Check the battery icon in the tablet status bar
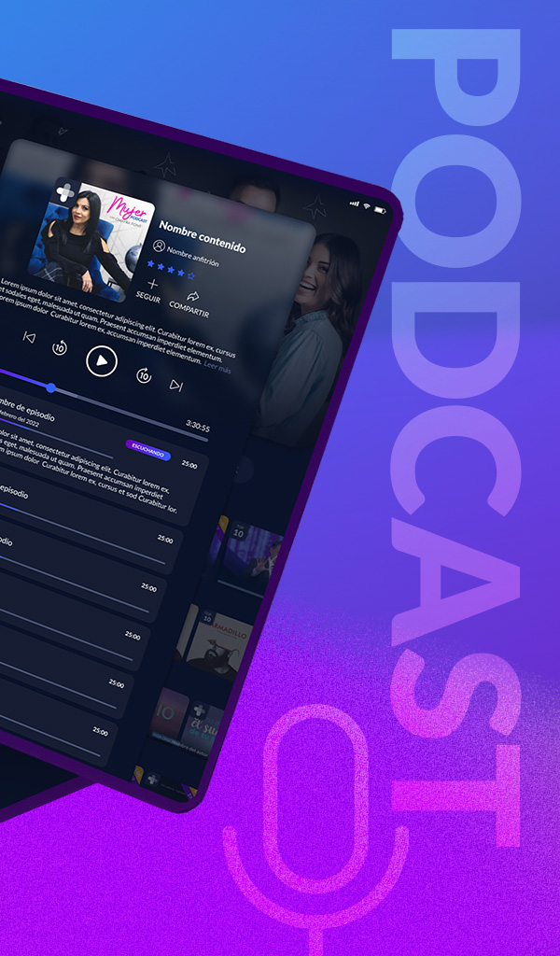560x956 pixels. (x=380, y=210)
